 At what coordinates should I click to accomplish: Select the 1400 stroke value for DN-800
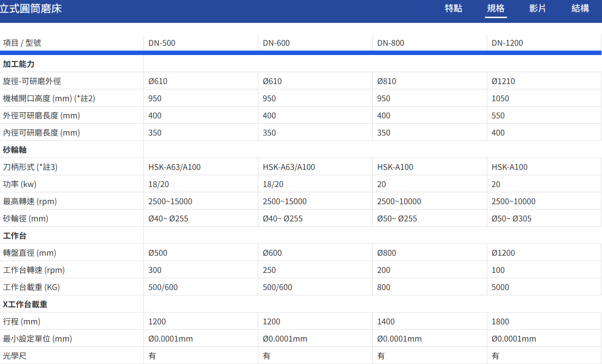(x=386, y=322)
